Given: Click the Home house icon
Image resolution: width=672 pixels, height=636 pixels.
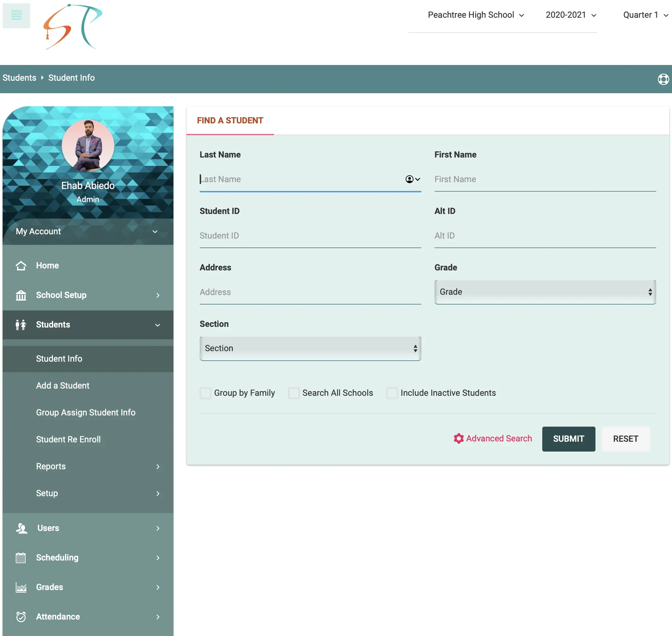Looking at the screenshot, I should pos(21,265).
